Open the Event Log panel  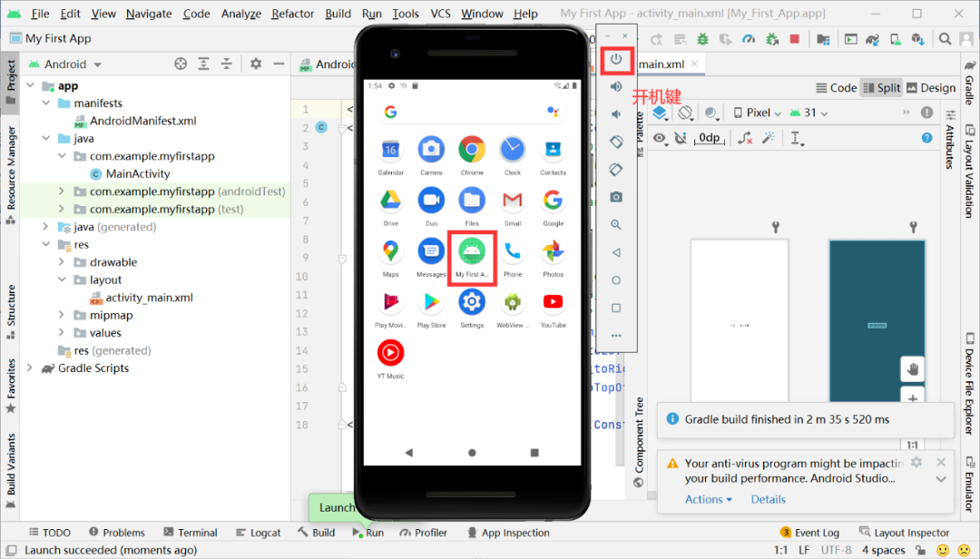810,533
